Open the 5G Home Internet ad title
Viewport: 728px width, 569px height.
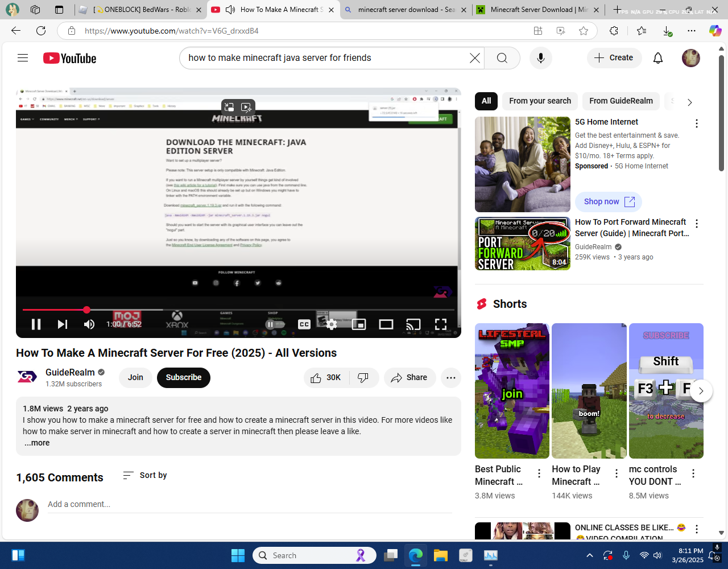(x=606, y=122)
